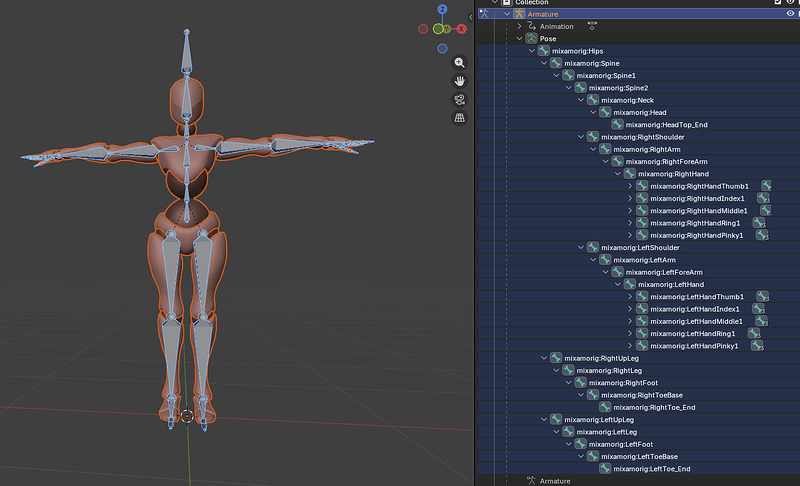This screenshot has width=800, height=486.
Task: Select mixamorig:Spine bone row
Action: [639, 63]
